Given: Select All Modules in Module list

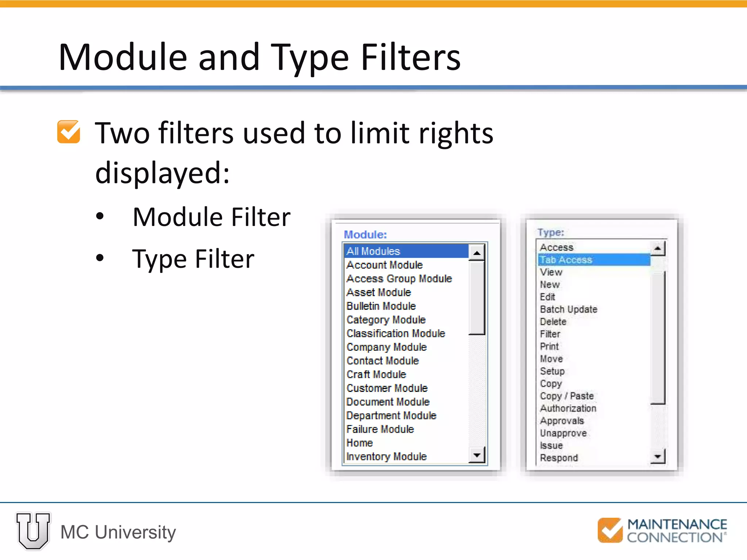Looking at the screenshot, I should coord(406,251).
